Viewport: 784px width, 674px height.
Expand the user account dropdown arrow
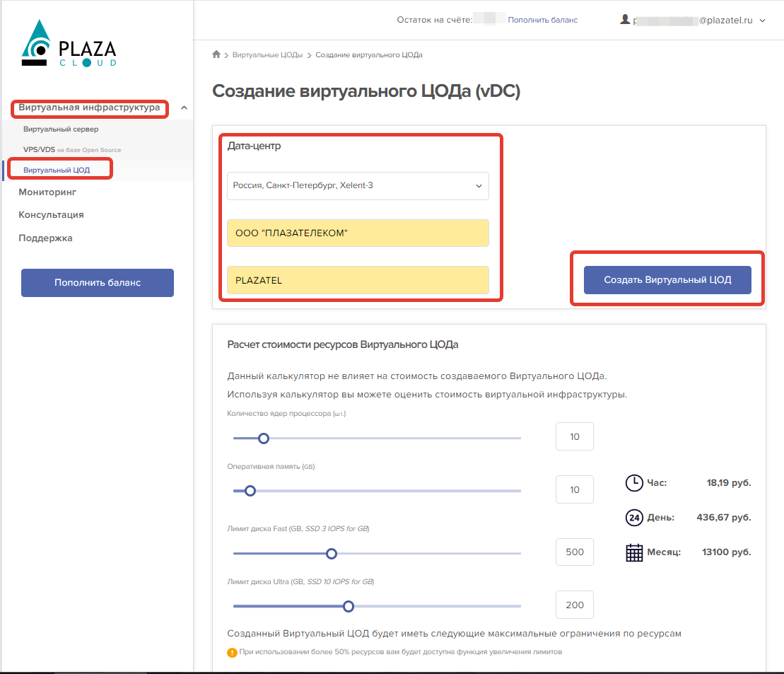point(762,21)
